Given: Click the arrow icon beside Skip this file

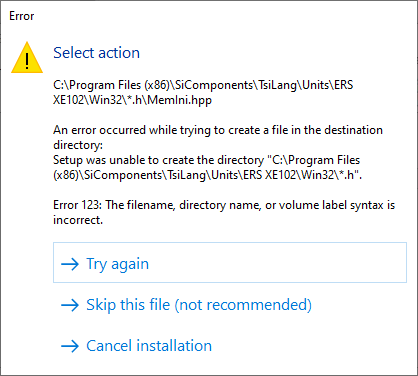Looking at the screenshot, I should click(x=70, y=305).
